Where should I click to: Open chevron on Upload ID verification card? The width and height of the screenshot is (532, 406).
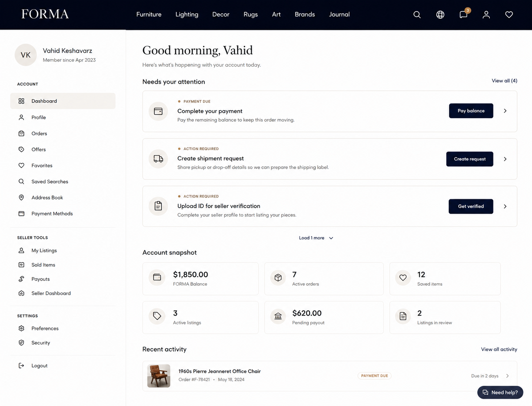coord(505,207)
